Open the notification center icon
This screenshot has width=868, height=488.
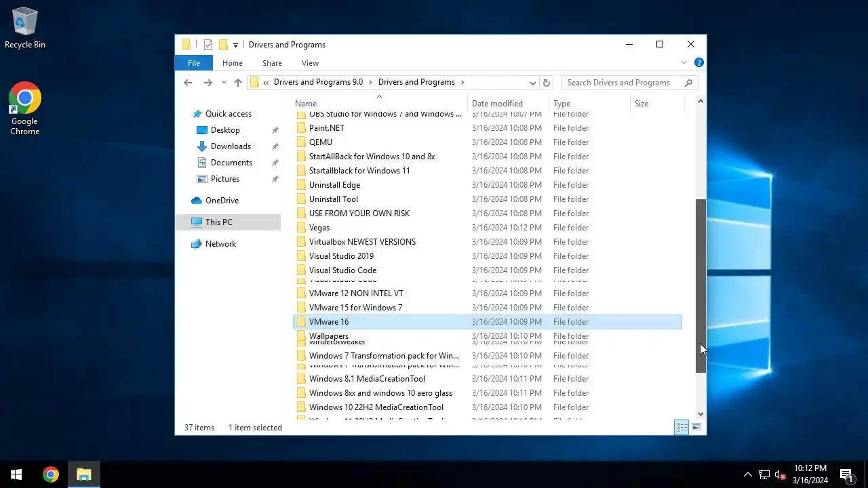846,474
